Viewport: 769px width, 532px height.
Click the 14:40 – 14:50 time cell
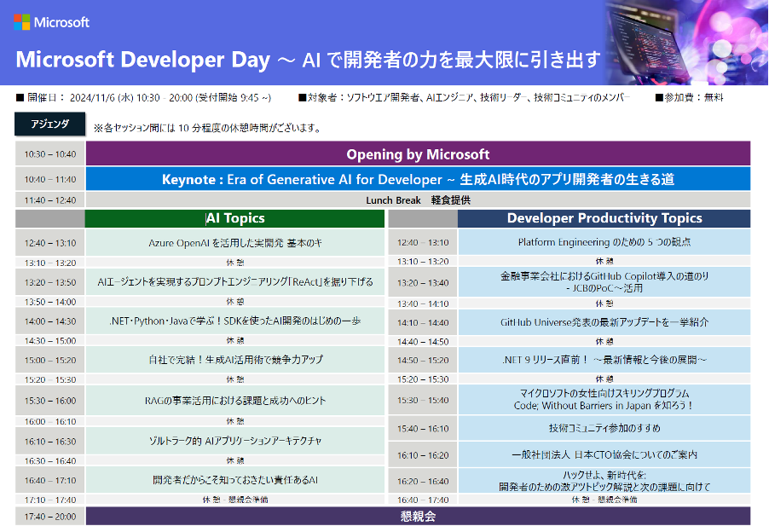coord(423,341)
